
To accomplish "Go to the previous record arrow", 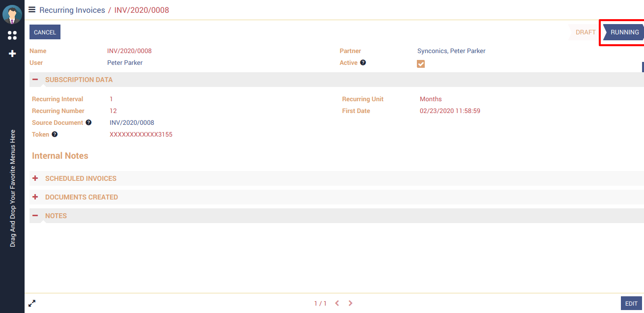I will 337,303.
